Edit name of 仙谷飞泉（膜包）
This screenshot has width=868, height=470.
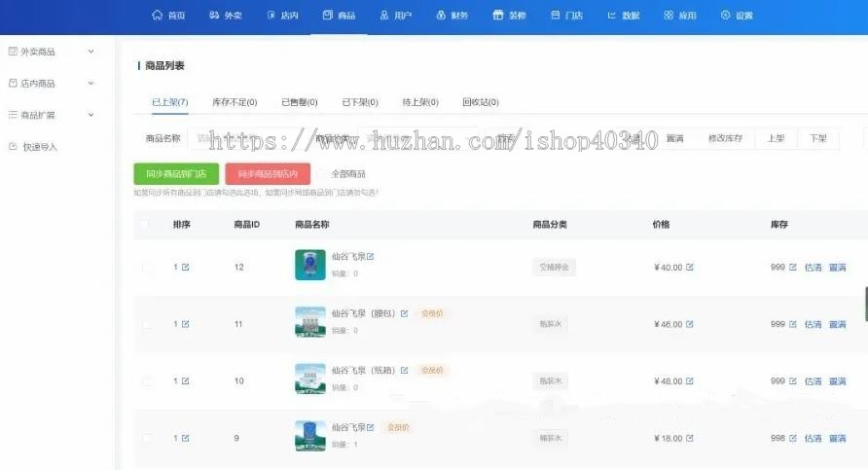tap(404, 313)
